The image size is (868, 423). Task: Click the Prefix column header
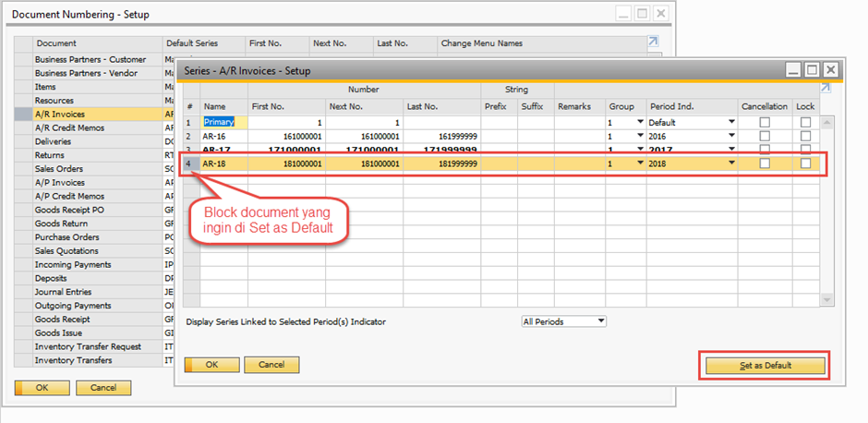[500, 106]
